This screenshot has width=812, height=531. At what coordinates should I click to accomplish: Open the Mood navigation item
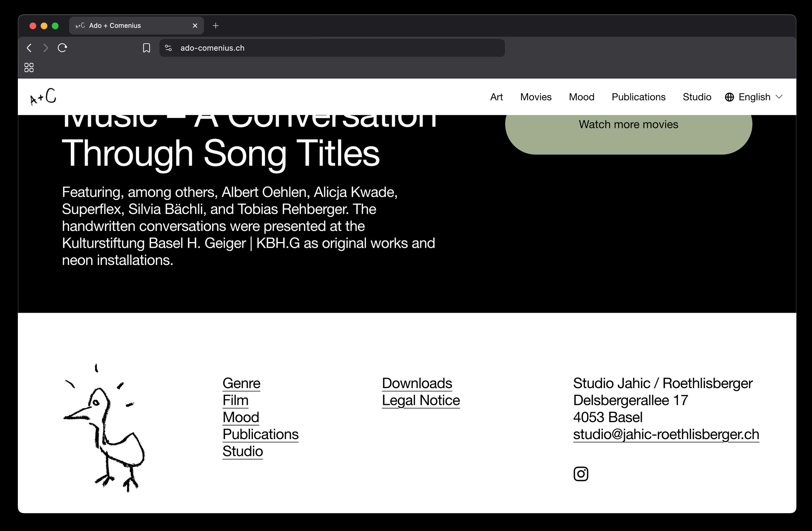tap(581, 97)
